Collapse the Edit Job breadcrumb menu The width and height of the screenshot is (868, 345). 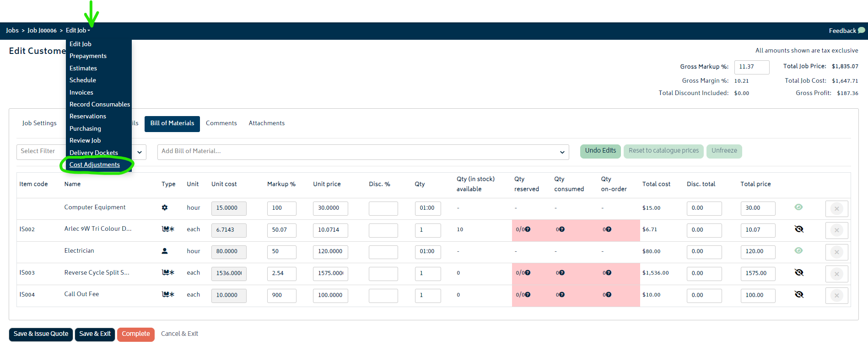78,30
